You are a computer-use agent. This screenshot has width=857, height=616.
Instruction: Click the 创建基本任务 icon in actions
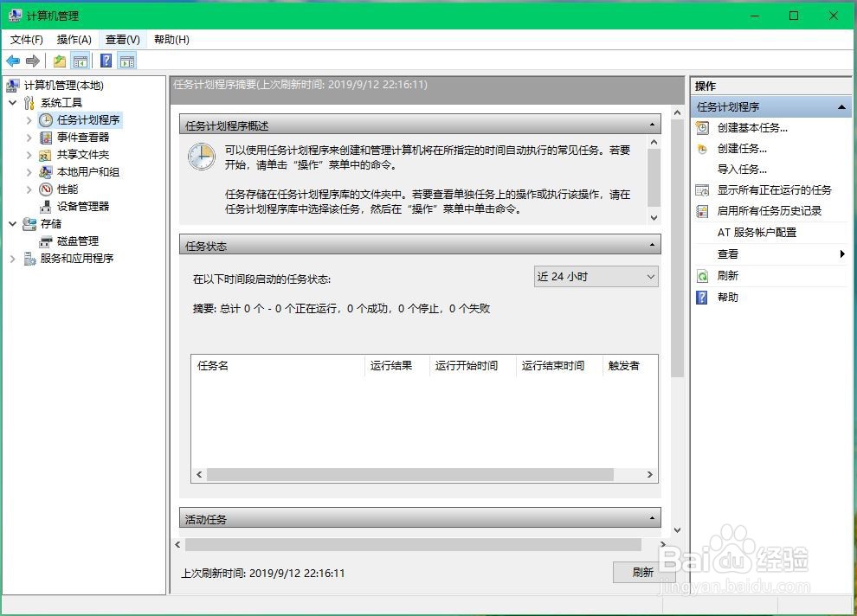pyautogui.click(x=702, y=128)
